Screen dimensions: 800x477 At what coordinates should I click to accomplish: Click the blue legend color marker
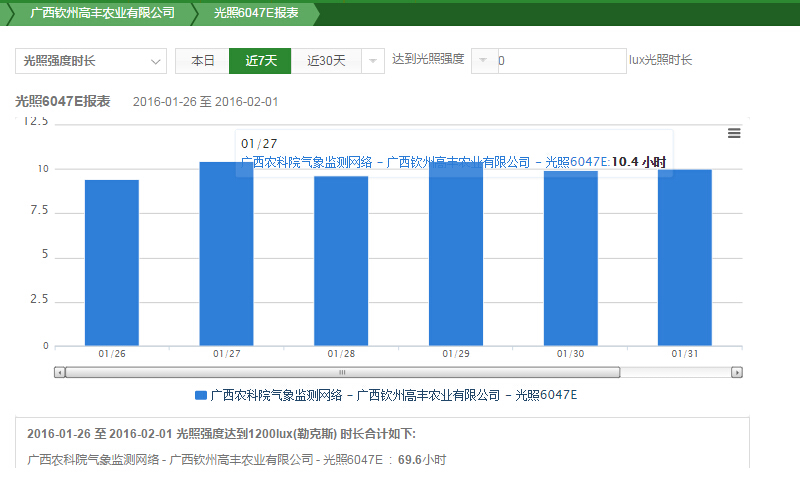click(x=200, y=395)
